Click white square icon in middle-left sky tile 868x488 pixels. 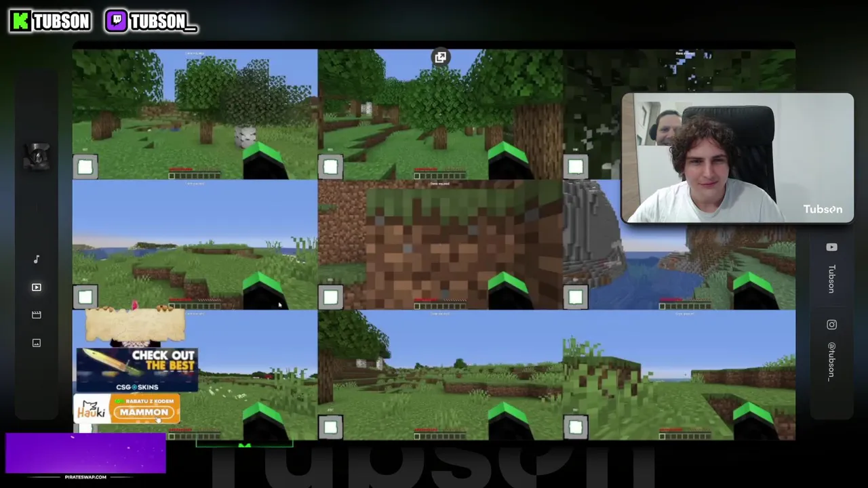coord(85,297)
